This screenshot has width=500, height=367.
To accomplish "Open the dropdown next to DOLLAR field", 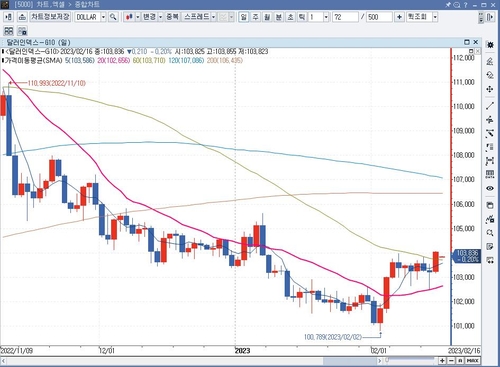I will (x=103, y=17).
